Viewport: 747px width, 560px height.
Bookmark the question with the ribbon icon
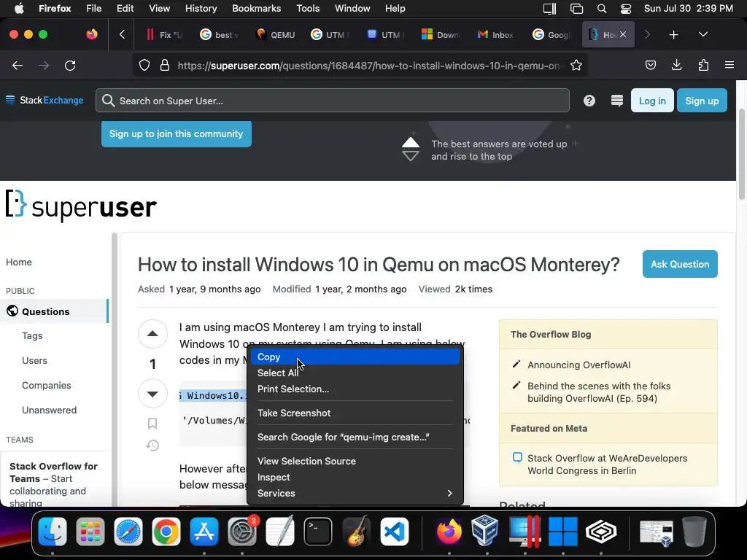[152, 424]
